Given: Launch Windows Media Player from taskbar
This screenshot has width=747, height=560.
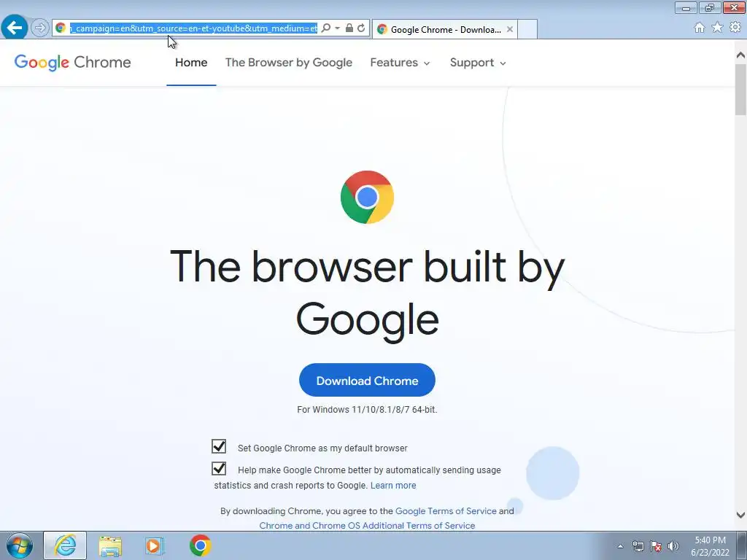Looking at the screenshot, I should (155, 545).
